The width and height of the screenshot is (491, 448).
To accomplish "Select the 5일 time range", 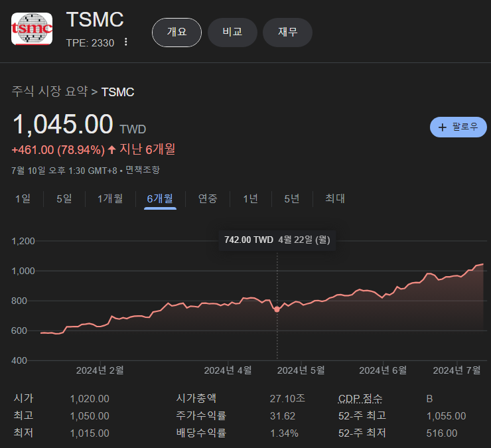I will click(64, 198).
